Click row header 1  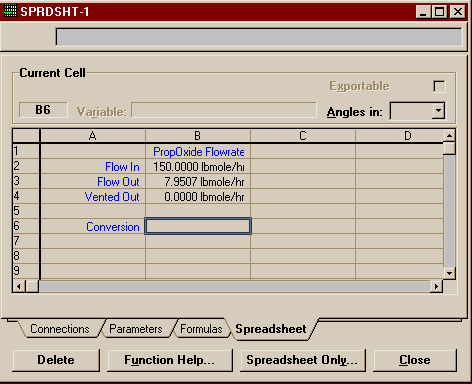(x=26, y=151)
